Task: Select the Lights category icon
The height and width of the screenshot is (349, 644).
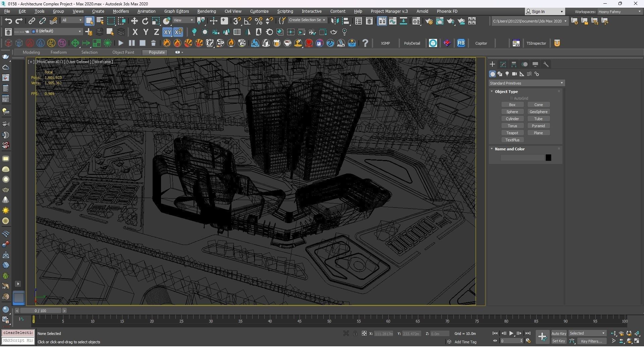Action: click(x=507, y=74)
